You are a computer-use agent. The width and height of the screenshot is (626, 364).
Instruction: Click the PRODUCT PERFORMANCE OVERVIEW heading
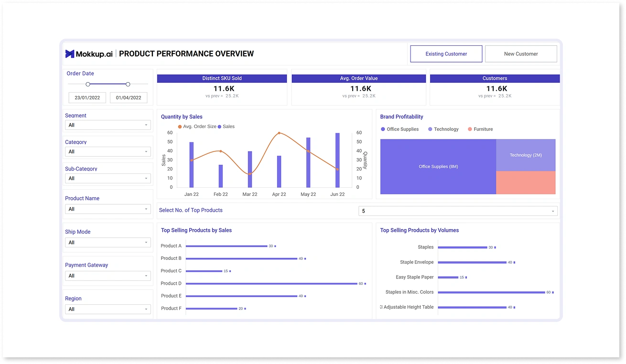186,54
